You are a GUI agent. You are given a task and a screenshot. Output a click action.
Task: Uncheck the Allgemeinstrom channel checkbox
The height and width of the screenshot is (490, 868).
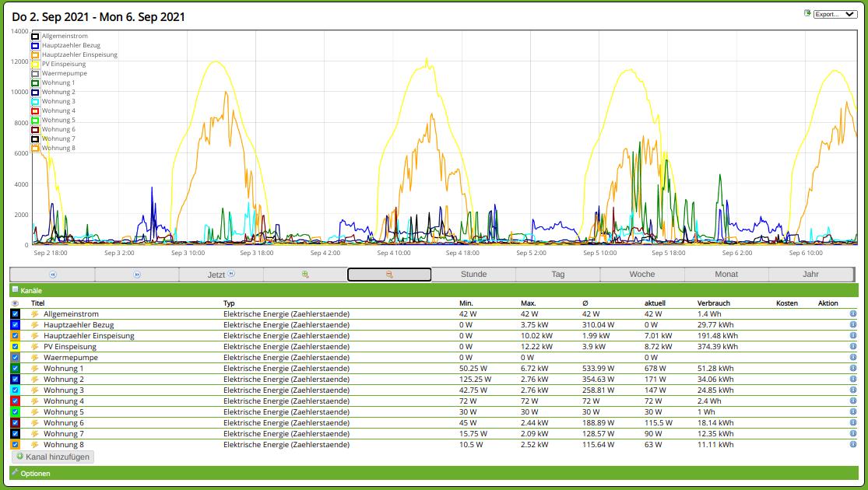coord(15,313)
